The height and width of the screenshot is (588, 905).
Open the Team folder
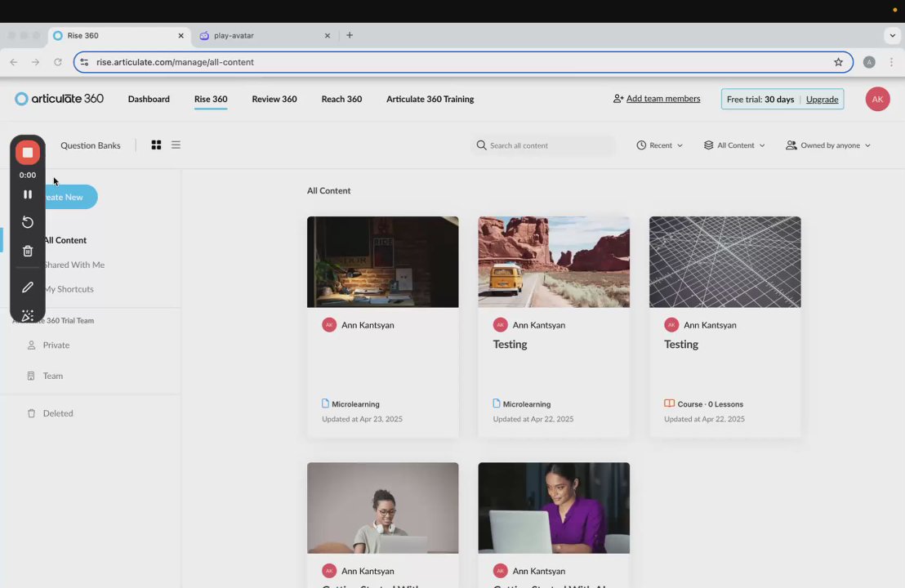click(x=52, y=376)
